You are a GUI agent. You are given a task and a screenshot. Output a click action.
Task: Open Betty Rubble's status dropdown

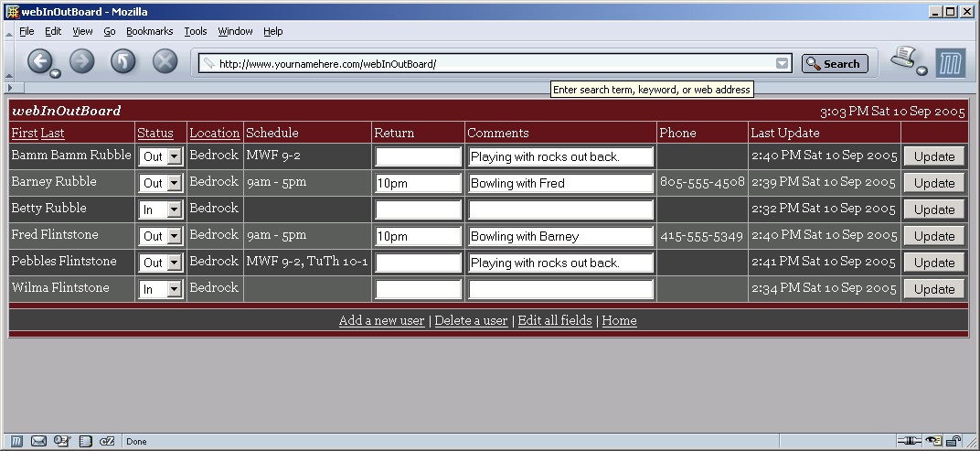(x=161, y=209)
